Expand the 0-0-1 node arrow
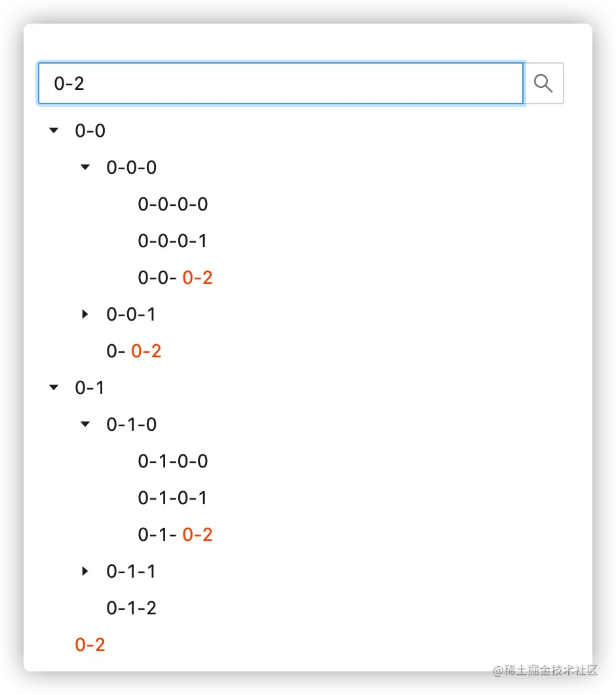 click(x=85, y=314)
